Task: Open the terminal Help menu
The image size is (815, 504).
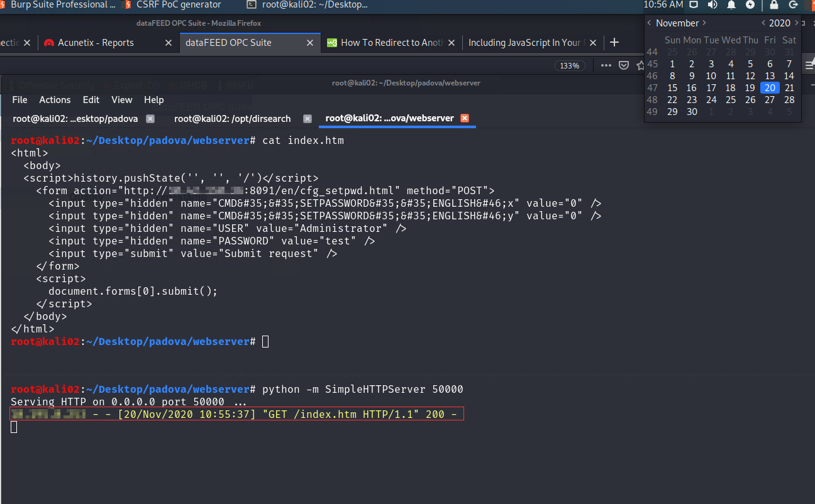Action: pyautogui.click(x=154, y=100)
